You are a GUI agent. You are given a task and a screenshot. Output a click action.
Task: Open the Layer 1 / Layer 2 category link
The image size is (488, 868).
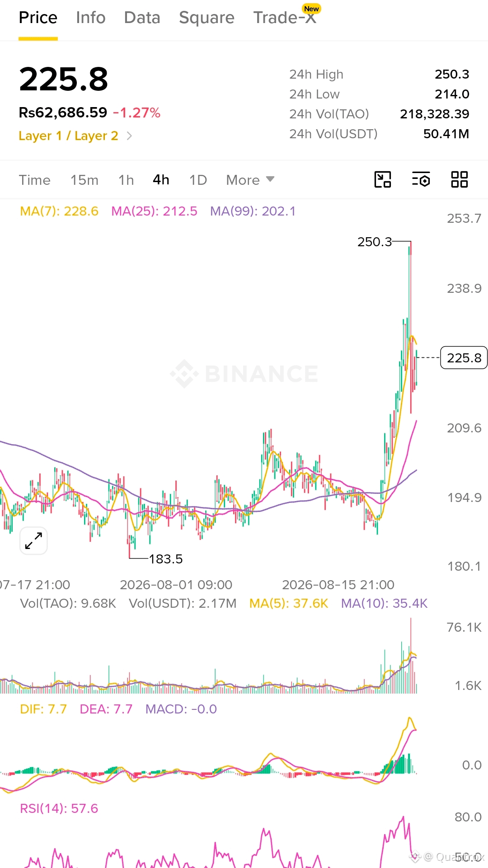point(68,136)
